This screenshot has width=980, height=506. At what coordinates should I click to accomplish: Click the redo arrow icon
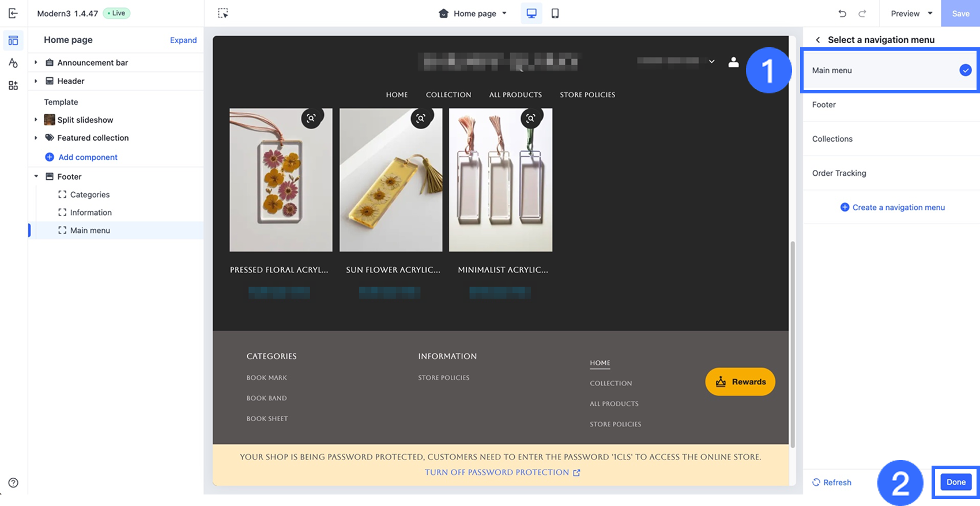tap(862, 13)
